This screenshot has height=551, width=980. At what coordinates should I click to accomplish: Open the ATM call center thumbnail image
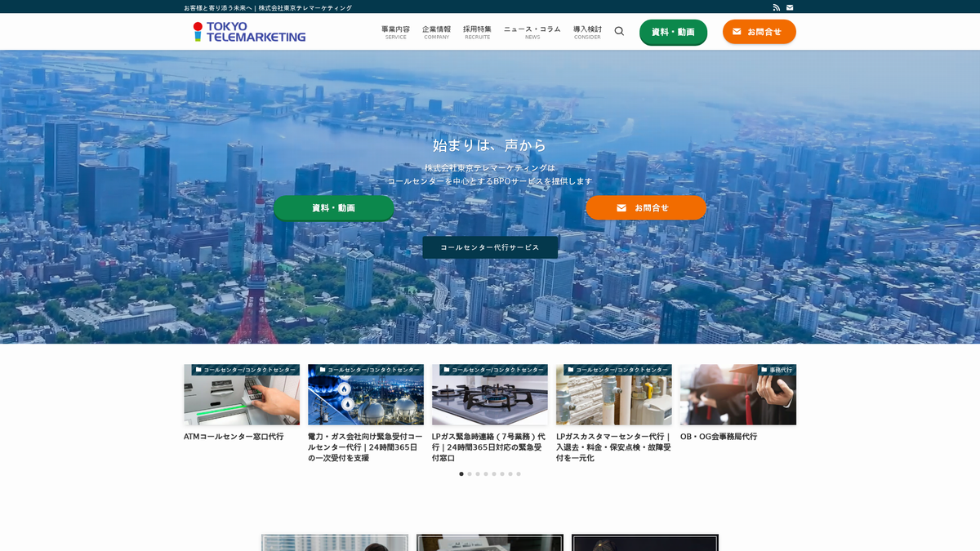point(242,394)
